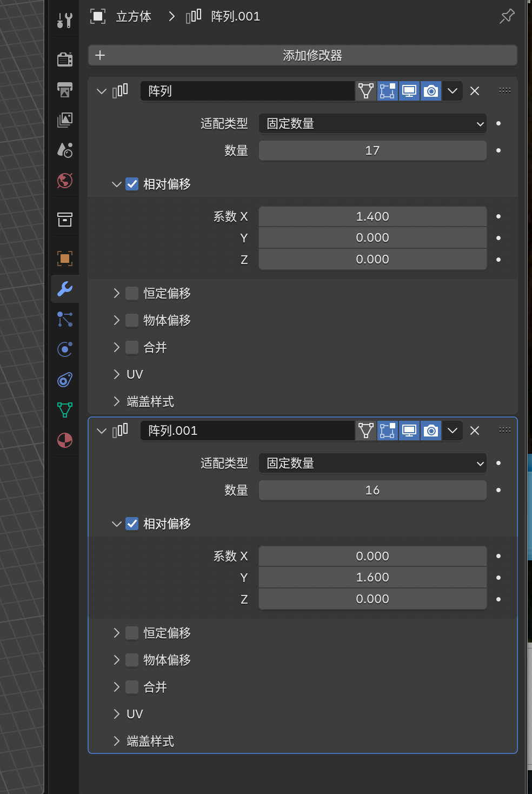Toggle edit mode display for 阵列.001 modifier

[x=388, y=431]
